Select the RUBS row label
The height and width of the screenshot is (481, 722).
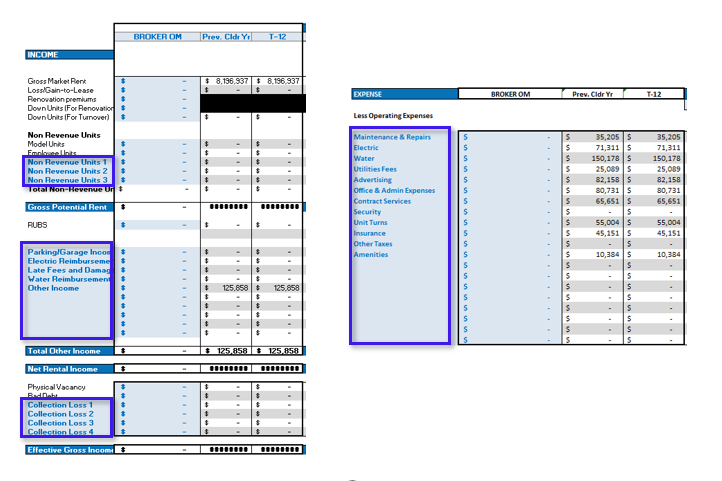[37, 225]
